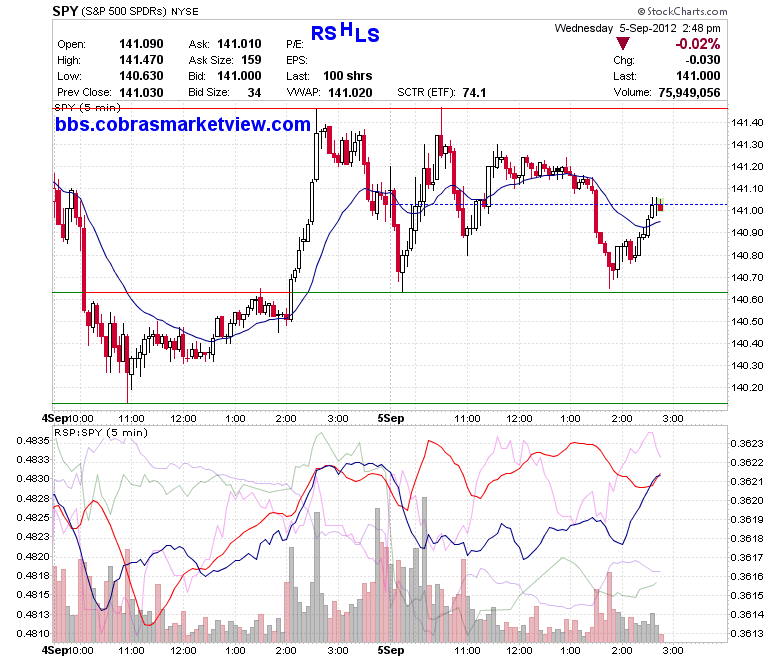Click the Wednesday 5-Sep-2012 timestamp
Screen dimensions: 780x659
[x=637, y=28]
